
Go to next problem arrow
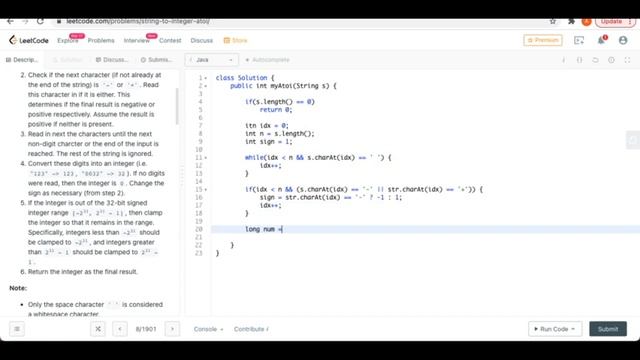(x=172, y=329)
